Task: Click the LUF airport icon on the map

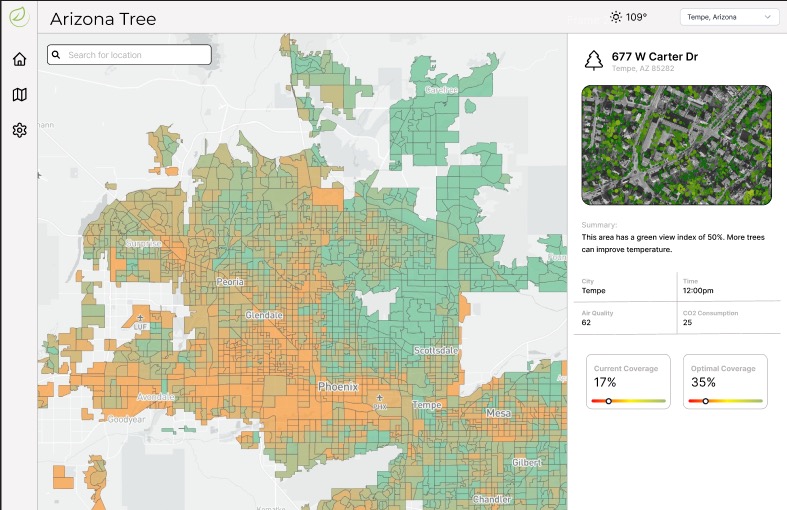Action: pyautogui.click(x=140, y=318)
